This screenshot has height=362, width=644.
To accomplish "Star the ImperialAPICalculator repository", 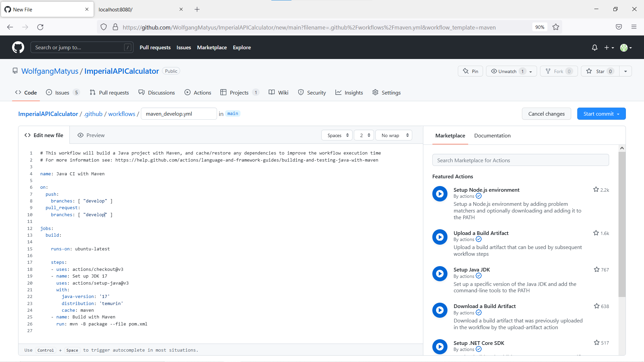I will pos(600,71).
